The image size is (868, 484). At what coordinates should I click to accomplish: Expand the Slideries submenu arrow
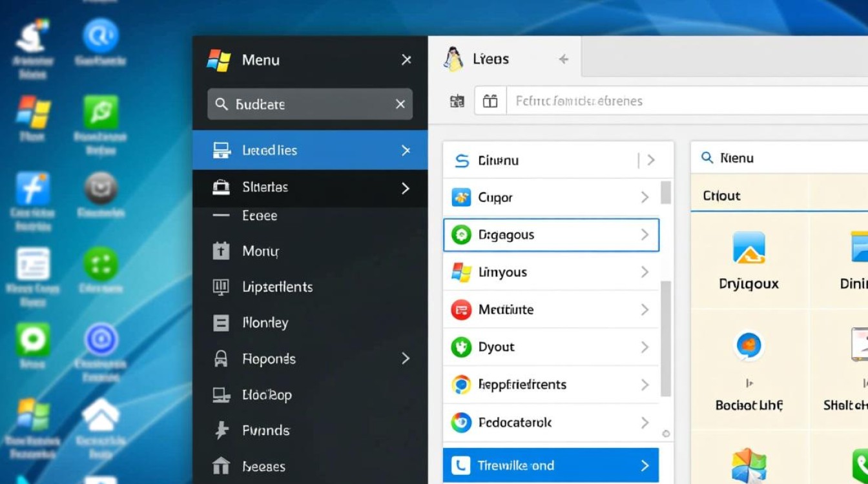click(406, 188)
